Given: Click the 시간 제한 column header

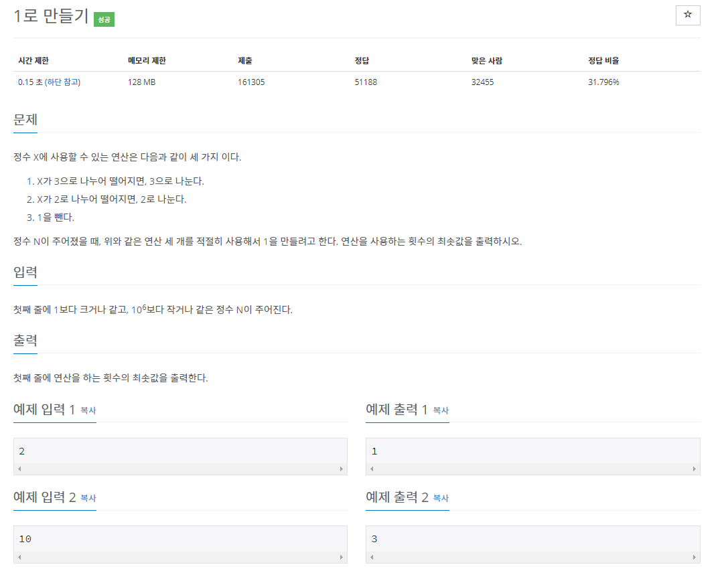Looking at the screenshot, I should 33,61.
